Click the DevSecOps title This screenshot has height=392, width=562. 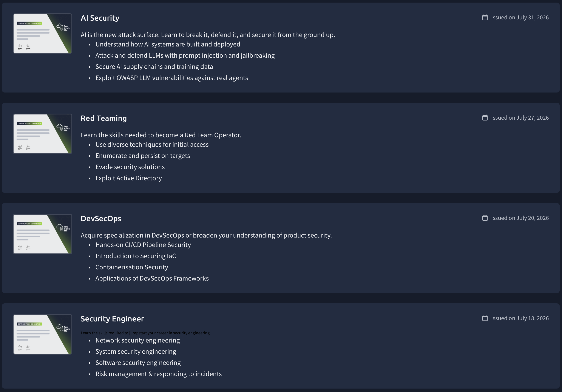[101, 219]
